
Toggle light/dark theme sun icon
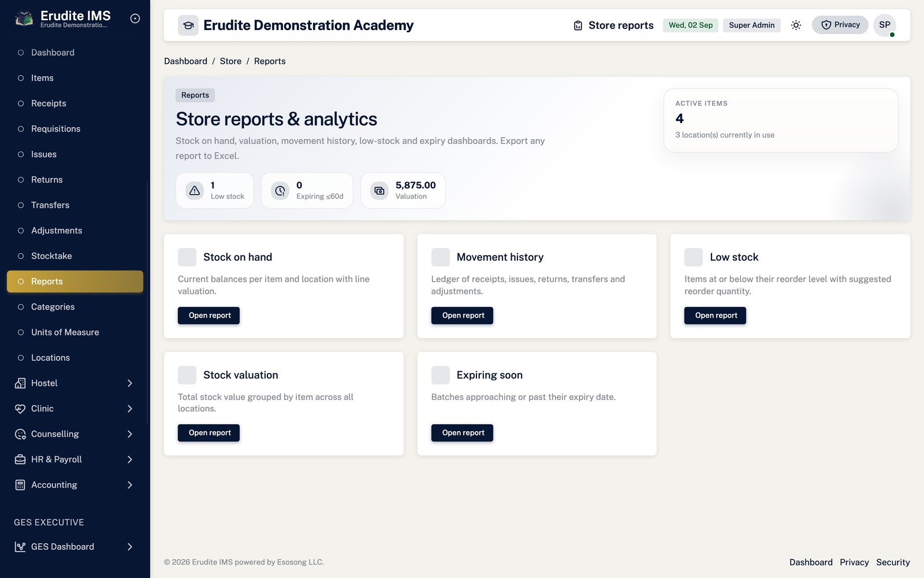tap(796, 25)
